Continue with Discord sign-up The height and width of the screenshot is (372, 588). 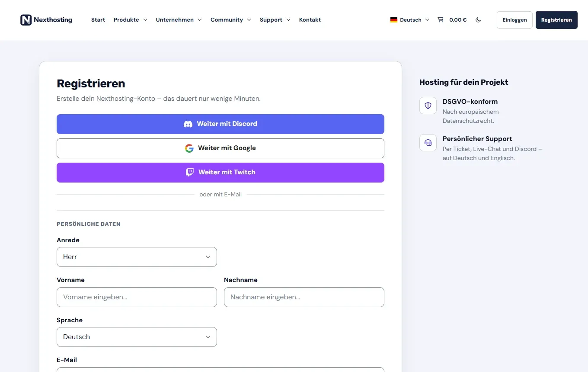[220, 124]
